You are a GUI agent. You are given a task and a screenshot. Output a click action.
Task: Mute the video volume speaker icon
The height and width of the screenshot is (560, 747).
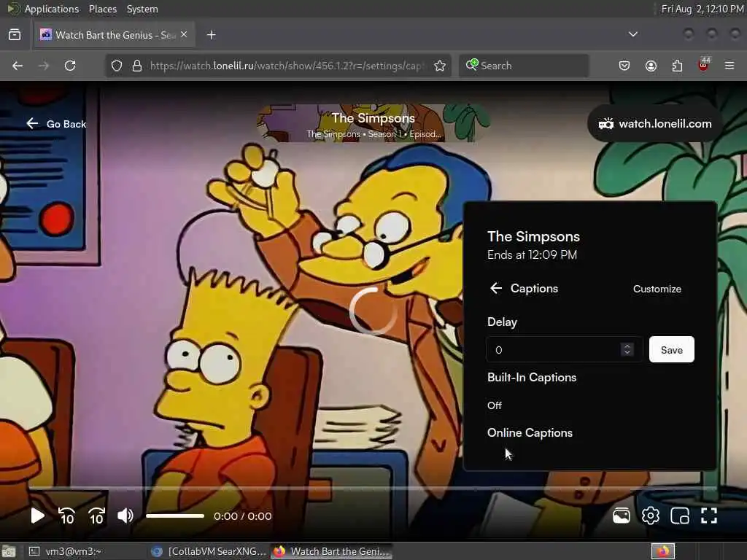click(x=125, y=516)
